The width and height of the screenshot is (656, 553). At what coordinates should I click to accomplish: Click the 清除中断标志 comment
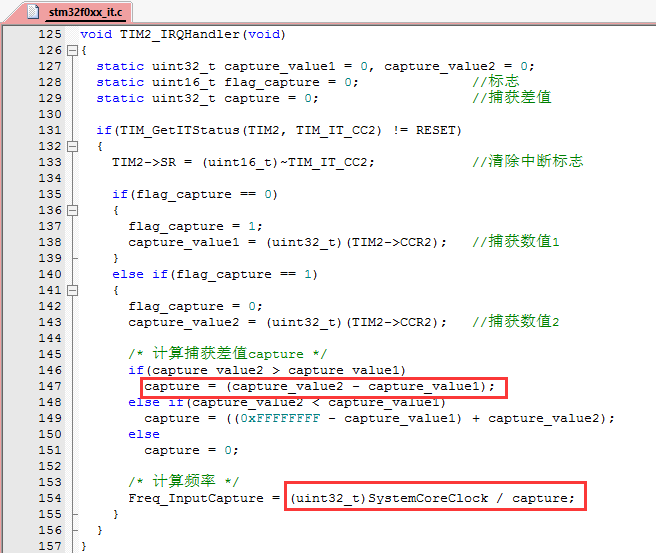[x=527, y=161]
